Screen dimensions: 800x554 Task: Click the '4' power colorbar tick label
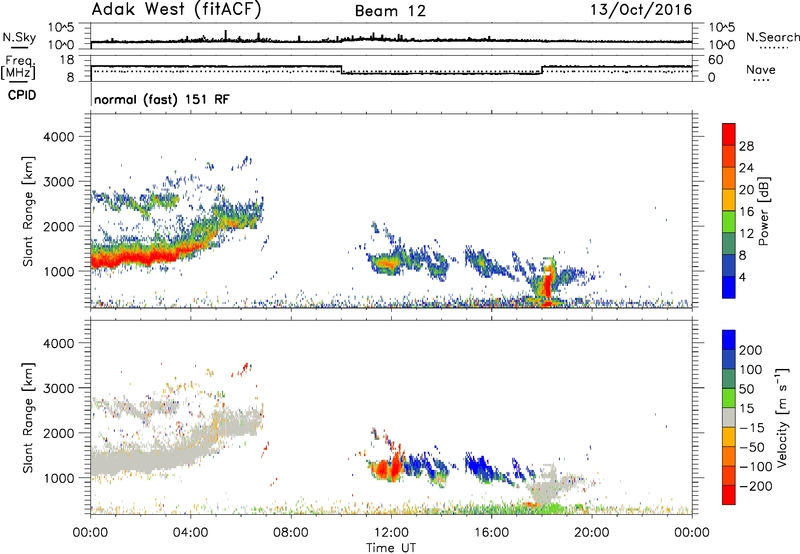[x=742, y=277]
